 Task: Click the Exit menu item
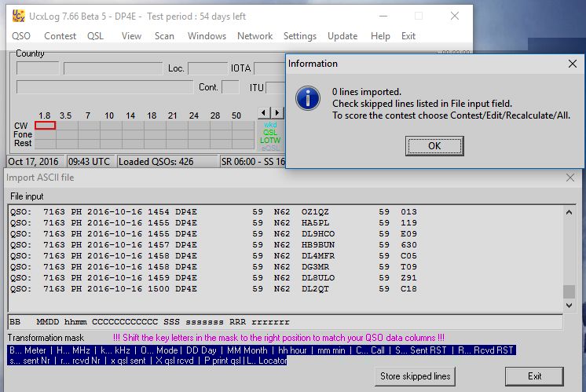[x=408, y=36]
